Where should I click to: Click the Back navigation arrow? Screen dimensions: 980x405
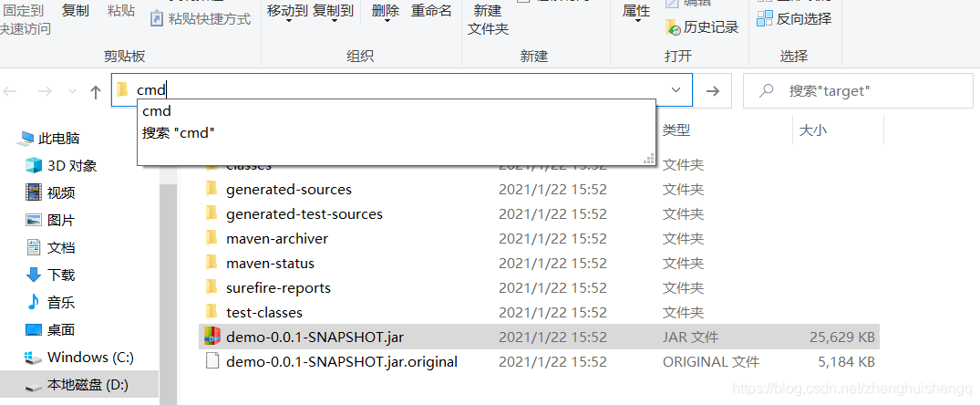[x=10, y=92]
